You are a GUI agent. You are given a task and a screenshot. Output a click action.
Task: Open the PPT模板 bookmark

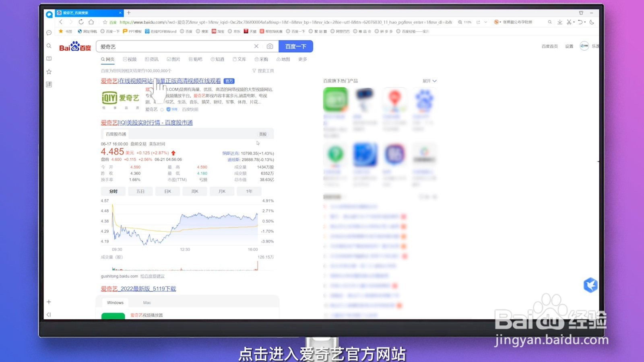click(x=132, y=31)
